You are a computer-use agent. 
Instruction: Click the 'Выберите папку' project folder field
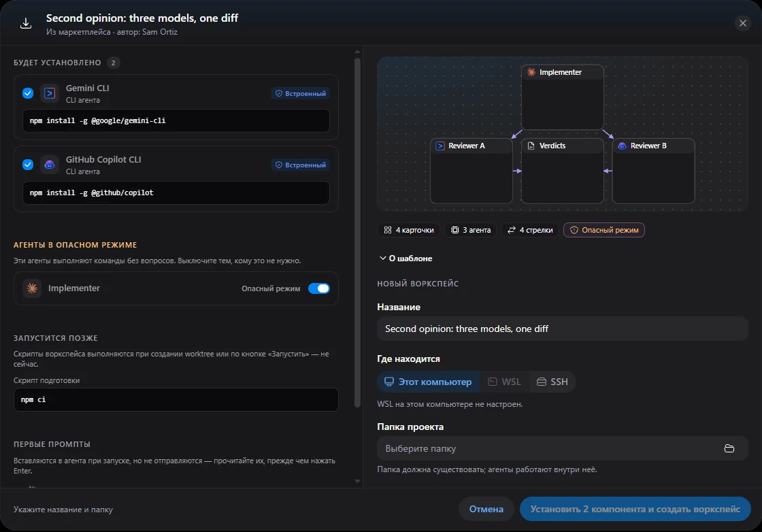562,448
